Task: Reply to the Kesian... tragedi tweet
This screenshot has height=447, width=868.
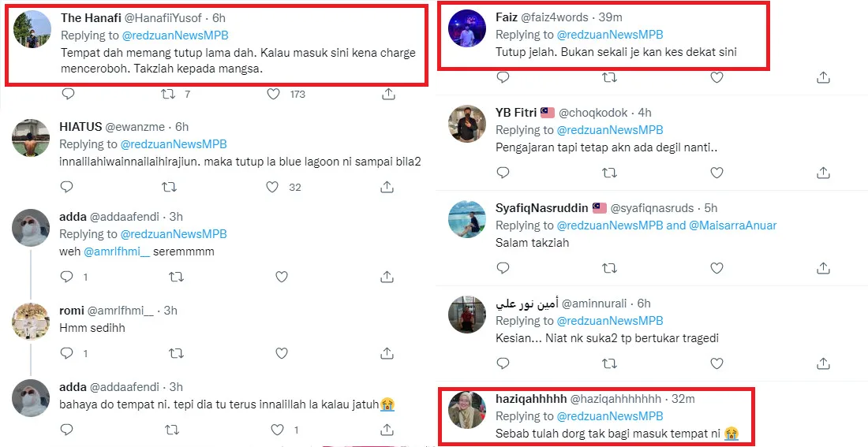Action: tap(503, 363)
